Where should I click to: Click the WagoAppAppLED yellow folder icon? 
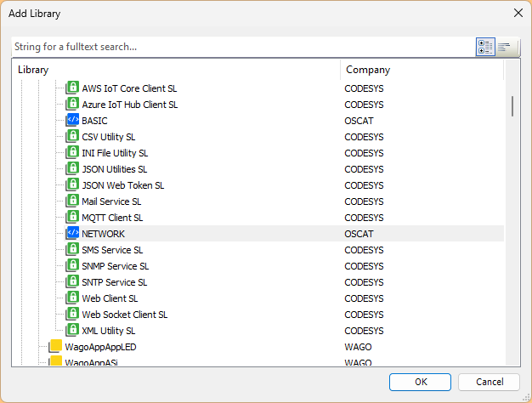(x=55, y=346)
